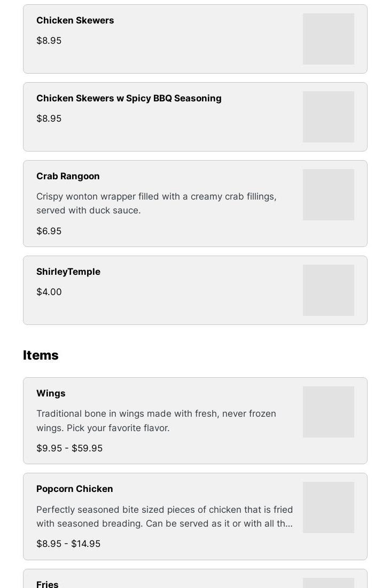Image resolution: width=390 pixels, height=588 pixels.
Task: Open Chicken Skewers w Spicy BBQ Seasoning
Action: [x=129, y=98]
